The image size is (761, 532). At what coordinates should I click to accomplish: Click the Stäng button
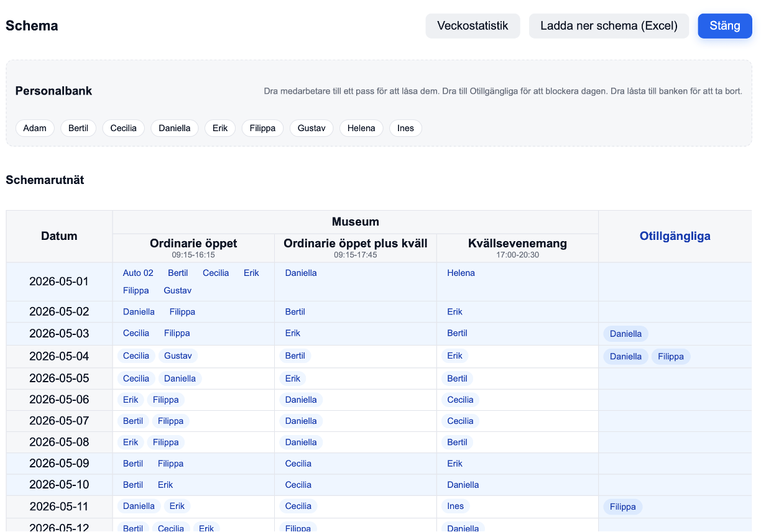(724, 25)
